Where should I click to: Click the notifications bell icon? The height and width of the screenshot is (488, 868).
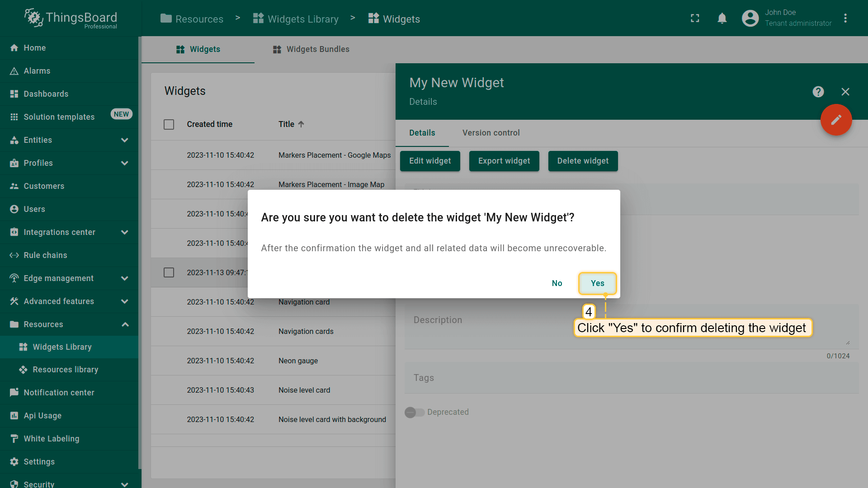(x=722, y=19)
